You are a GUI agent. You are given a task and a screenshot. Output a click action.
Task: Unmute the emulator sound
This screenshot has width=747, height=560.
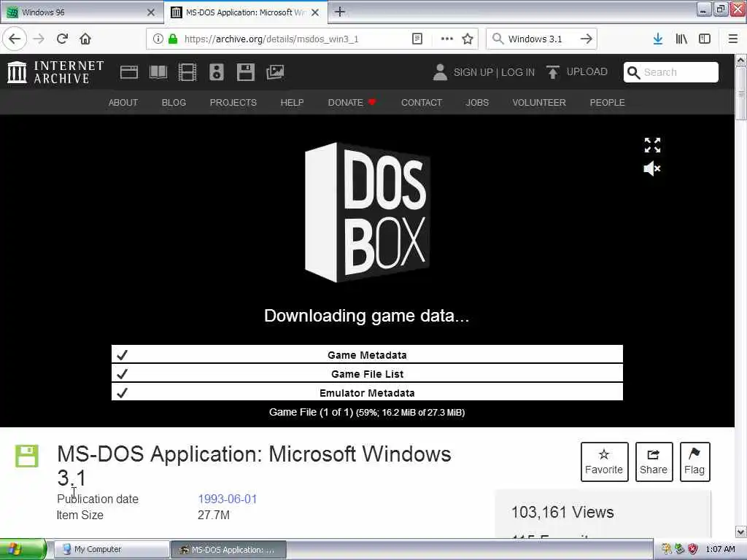pyautogui.click(x=652, y=168)
